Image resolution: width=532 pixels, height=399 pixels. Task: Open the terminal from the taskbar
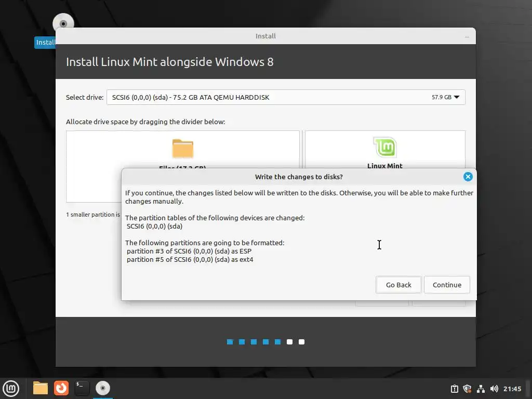coord(82,388)
